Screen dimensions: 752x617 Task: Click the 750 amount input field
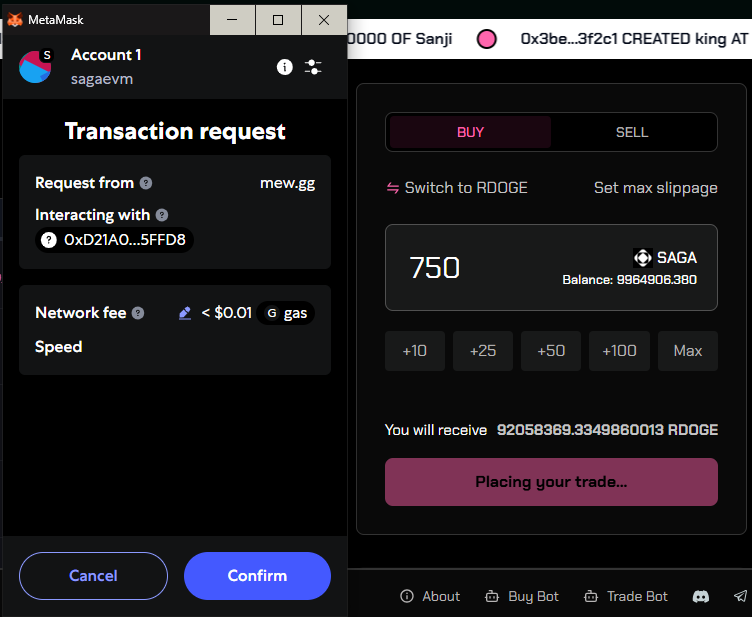(552, 268)
